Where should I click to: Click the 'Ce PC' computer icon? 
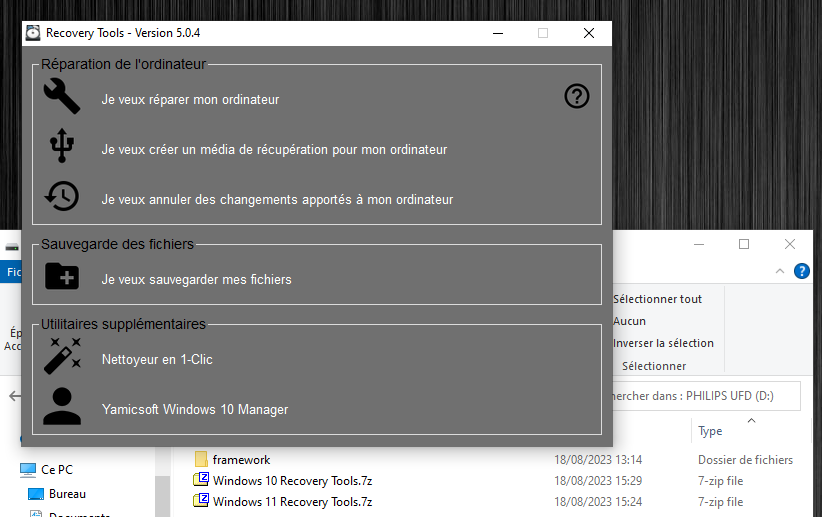coord(28,470)
